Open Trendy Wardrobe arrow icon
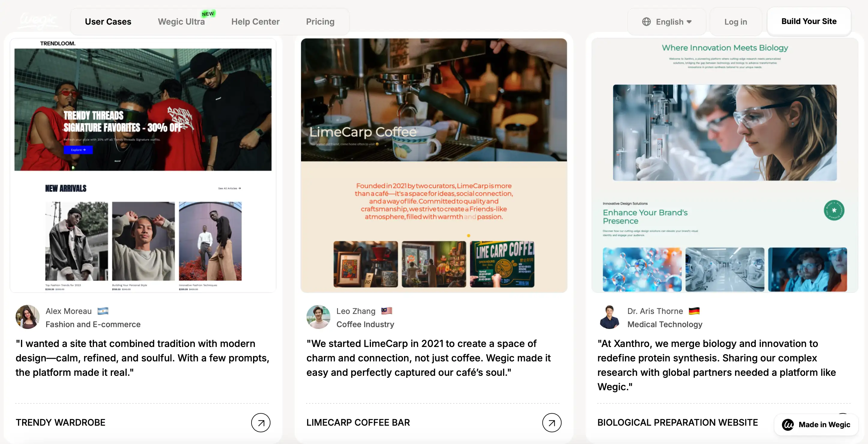This screenshot has width=868, height=444. tap(261, 422)
